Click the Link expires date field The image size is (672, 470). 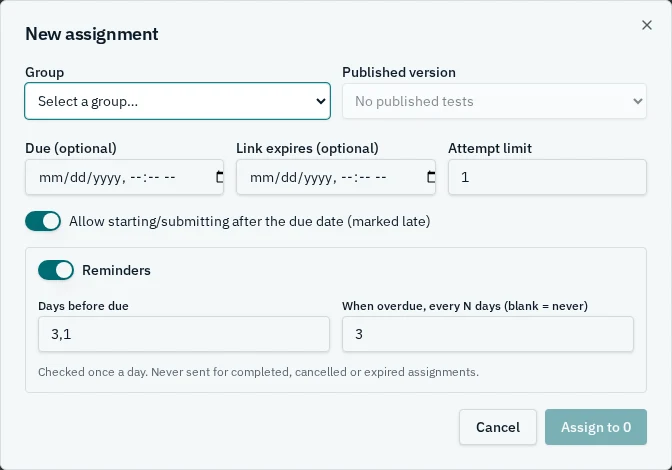(336, 177)
